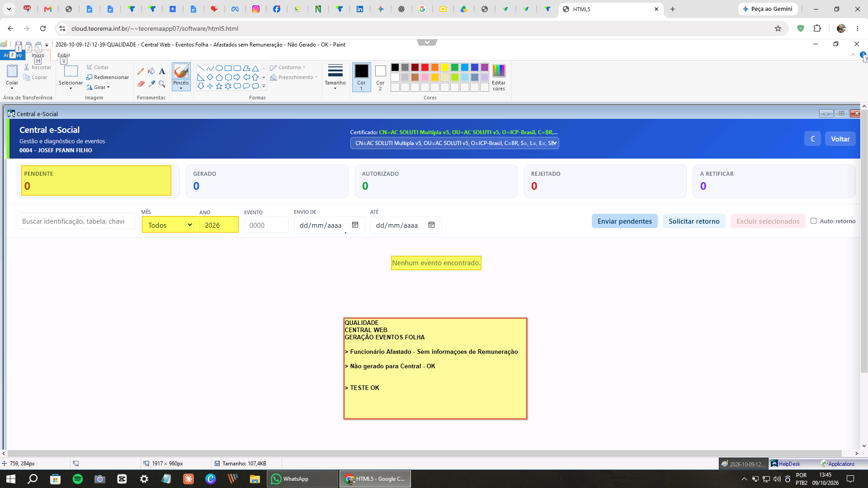Bookmark page with star icon
Screen dimensions: 868x488
(x=778, y=28)
